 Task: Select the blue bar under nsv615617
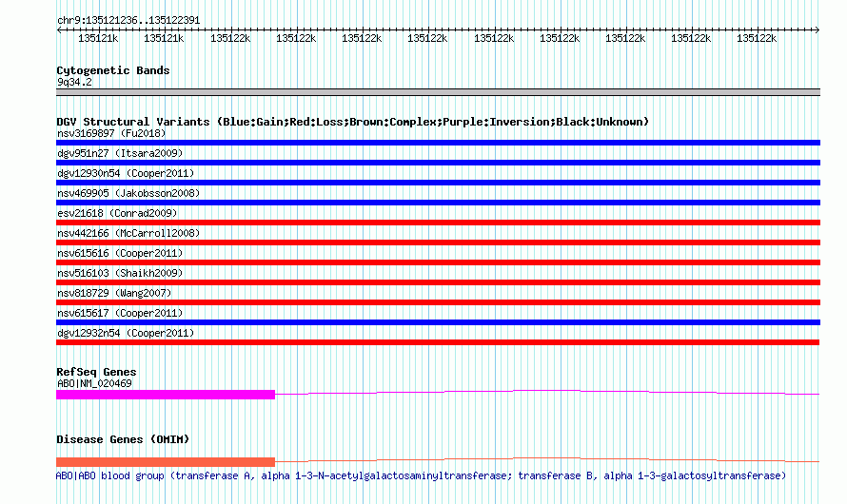pyautogui.click(x=438, y=322)
